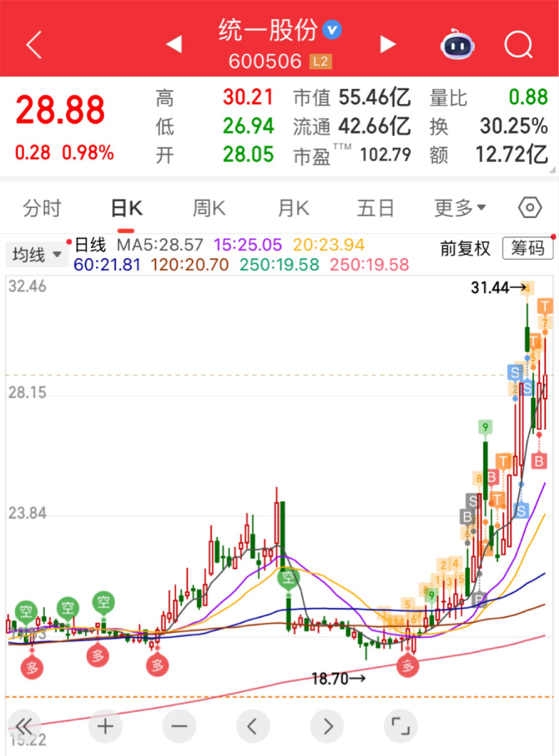Jump to earliest data with double-left arrow

point(24,725)
